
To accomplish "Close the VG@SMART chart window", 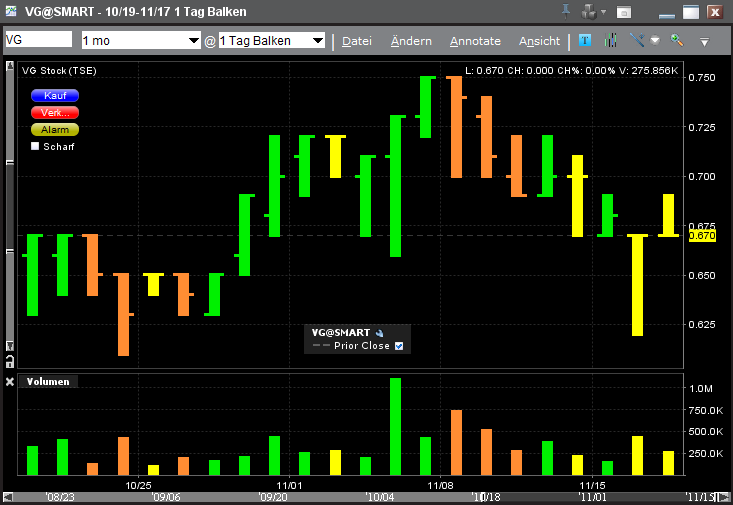I will pyautogui.click(x=715, y=12).
